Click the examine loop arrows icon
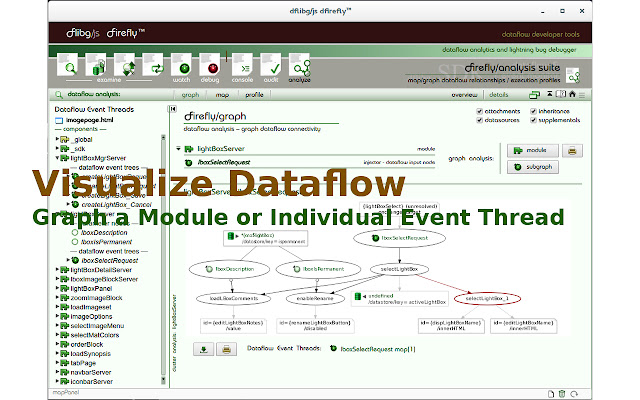Viewport: 640px width, 400px height. click(x=153, y=65)
